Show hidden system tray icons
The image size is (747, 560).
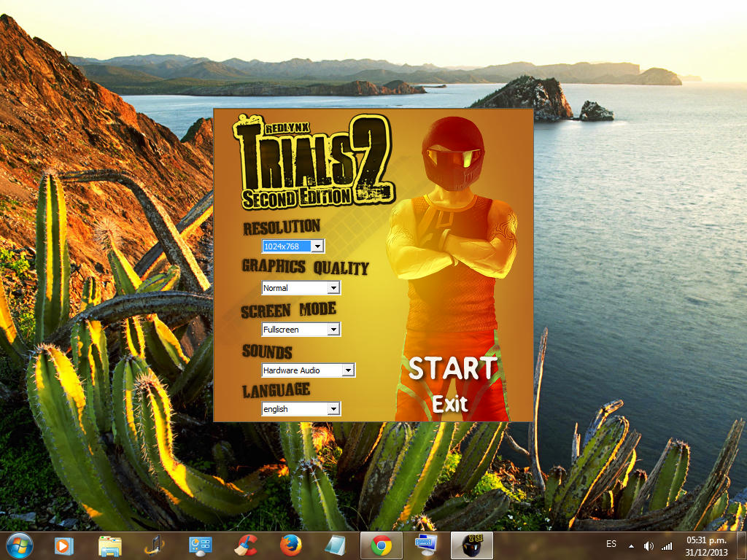click(631, 545)
